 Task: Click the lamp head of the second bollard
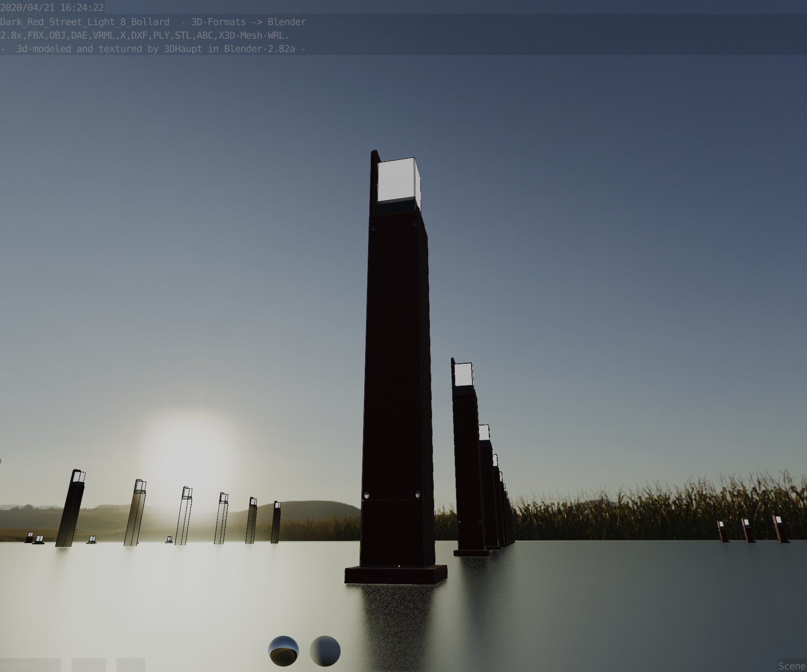click(x=463, y=375)
